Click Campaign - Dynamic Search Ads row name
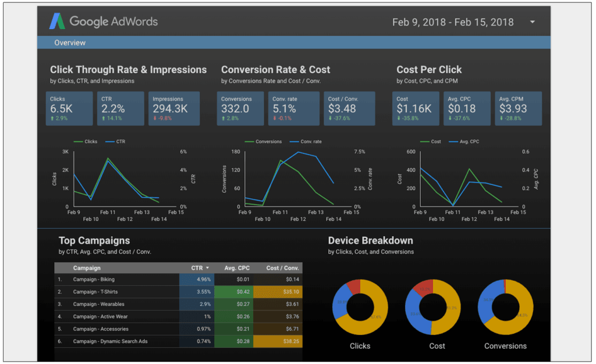This screenshot has height=364, width=596. (x=110, y=341)
